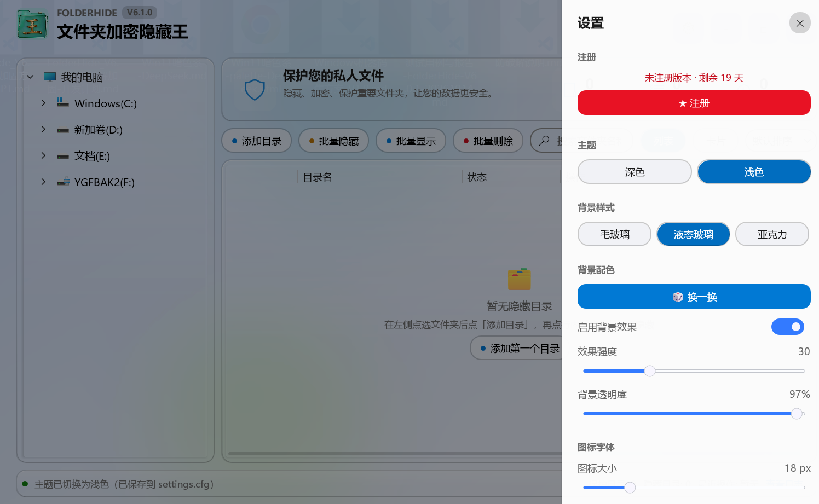
Task: Click the My Computer monitor icon
Action: (x=50, y=77)
